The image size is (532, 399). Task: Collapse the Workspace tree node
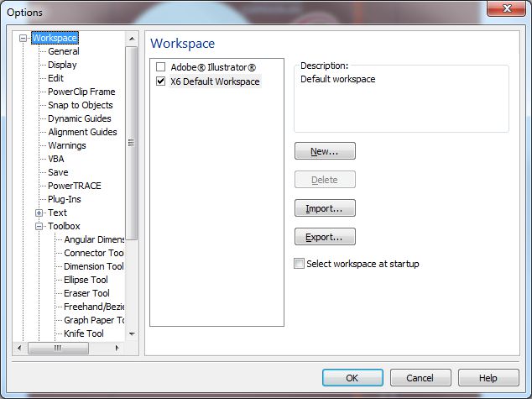tap(23, 38)
